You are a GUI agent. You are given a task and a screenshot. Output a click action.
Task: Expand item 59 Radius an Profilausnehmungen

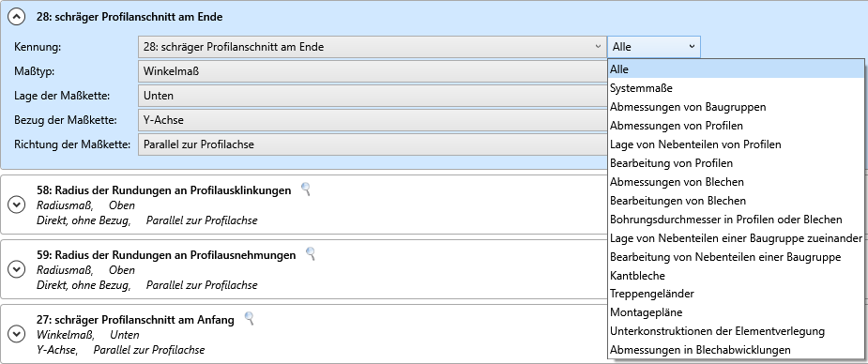click(17, 270)
